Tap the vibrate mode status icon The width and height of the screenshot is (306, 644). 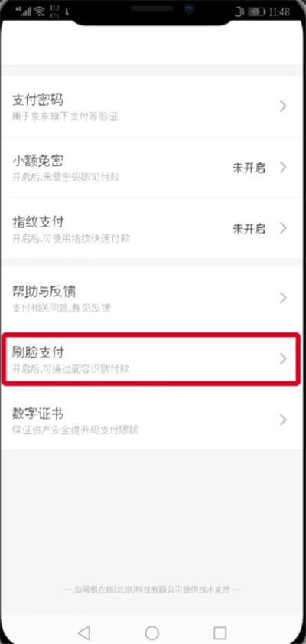tap(239, 12)
